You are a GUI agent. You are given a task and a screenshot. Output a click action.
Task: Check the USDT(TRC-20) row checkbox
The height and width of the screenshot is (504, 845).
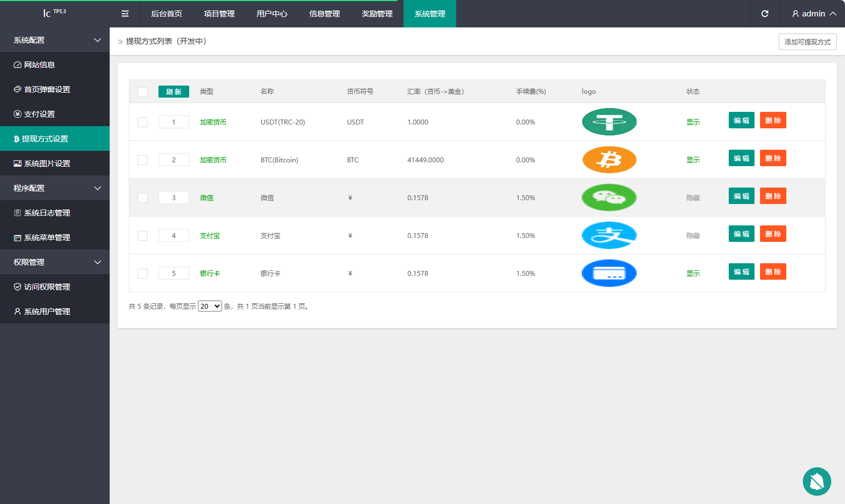coord(143,122)
